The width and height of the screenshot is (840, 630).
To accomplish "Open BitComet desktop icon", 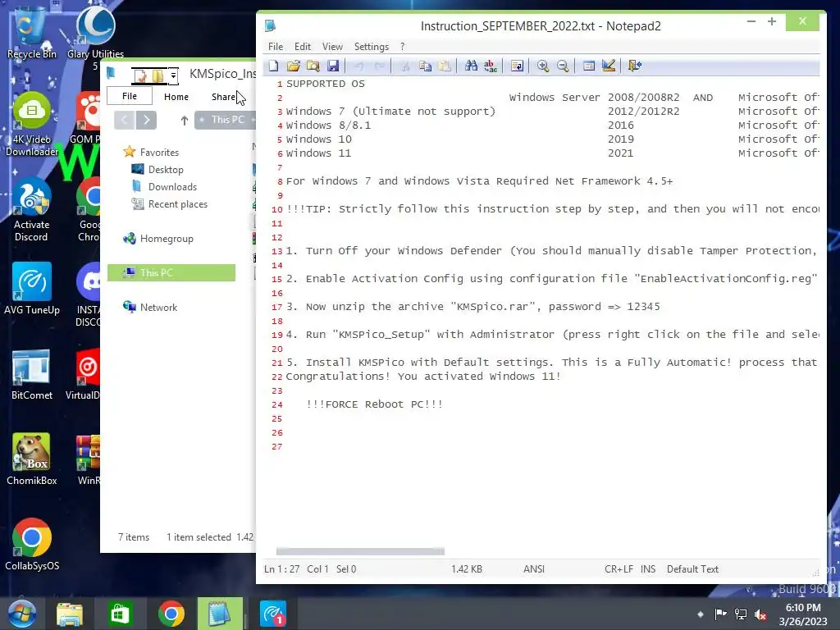I will tap(32, 374).
